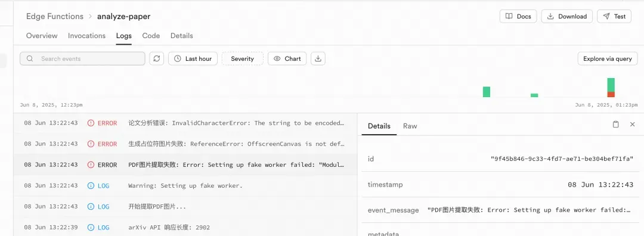Toggle Chart visibility with eye button

(287, 58)
